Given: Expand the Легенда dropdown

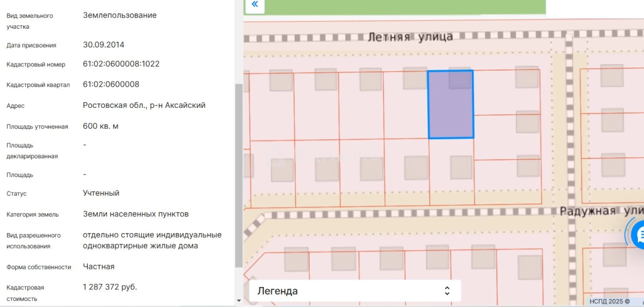Looking at the screenshot, I should click(x=355, y=291).
